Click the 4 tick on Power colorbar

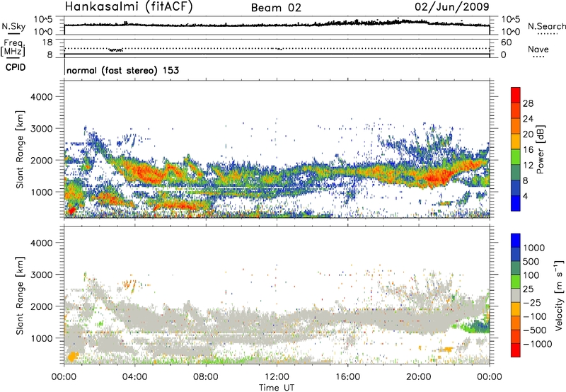(526, 196)
